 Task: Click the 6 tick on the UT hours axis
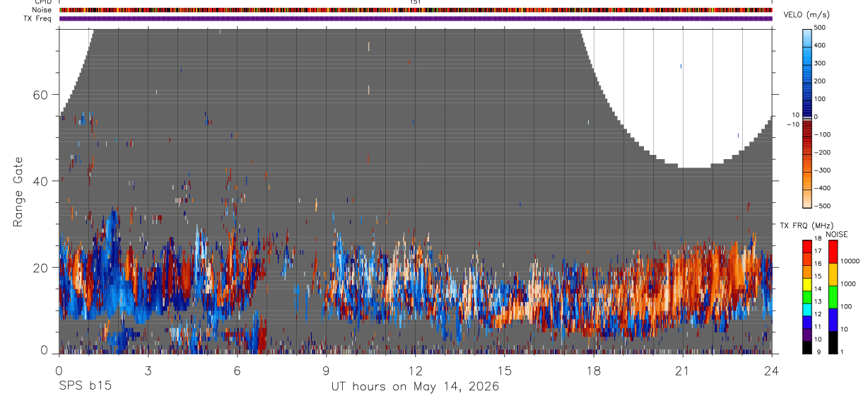[237, 370]
